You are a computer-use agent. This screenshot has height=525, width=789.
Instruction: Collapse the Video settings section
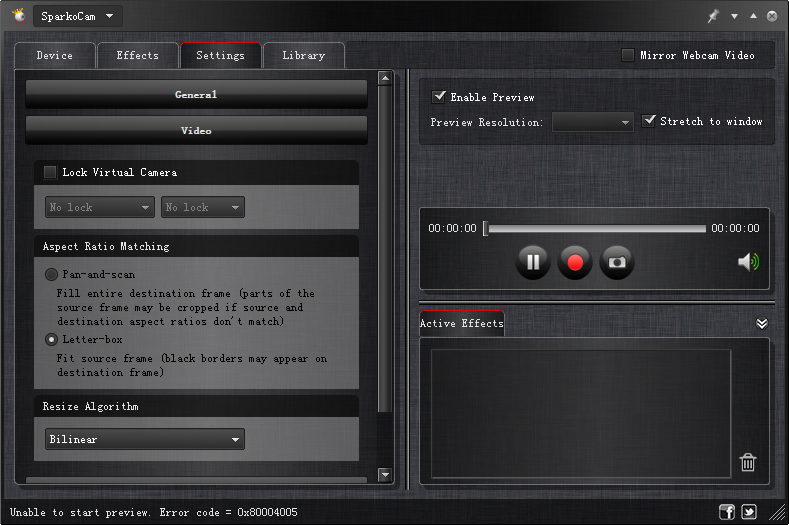[x=196, y=130]
